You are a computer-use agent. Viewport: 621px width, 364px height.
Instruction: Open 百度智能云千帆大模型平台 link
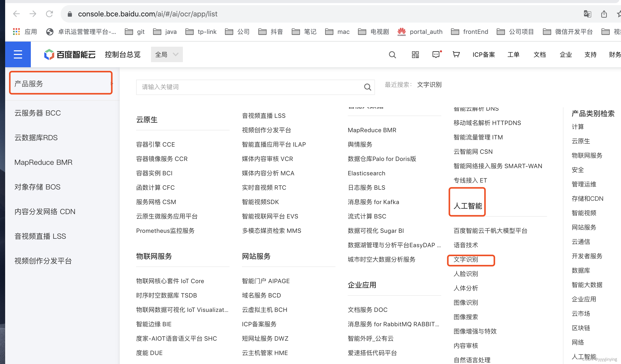pyautogui.click(x=491, y=231)
